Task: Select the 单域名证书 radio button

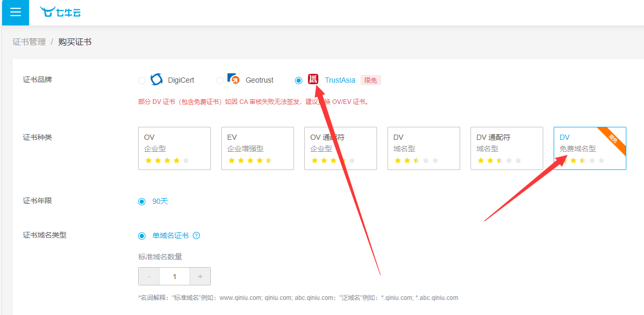Action: tap(142, 236)
